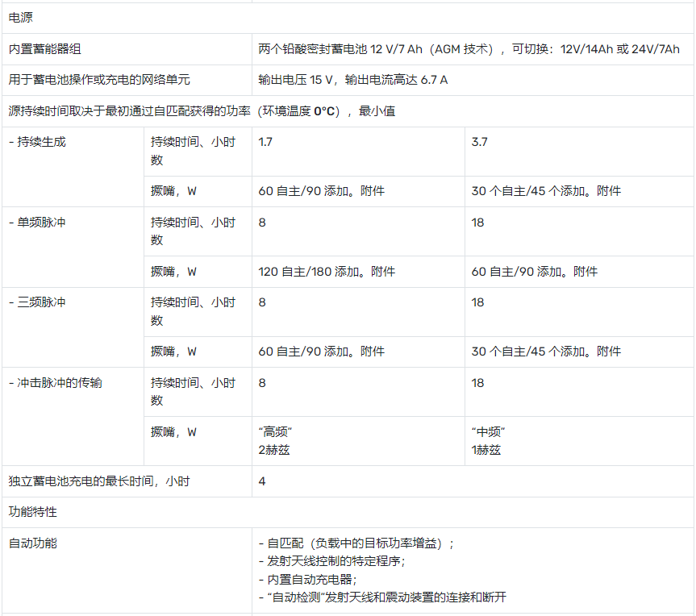Click the “中频” 1赫兹 cell
The width and height of the screenshot is (696, 616).
[x=489, y=441]
